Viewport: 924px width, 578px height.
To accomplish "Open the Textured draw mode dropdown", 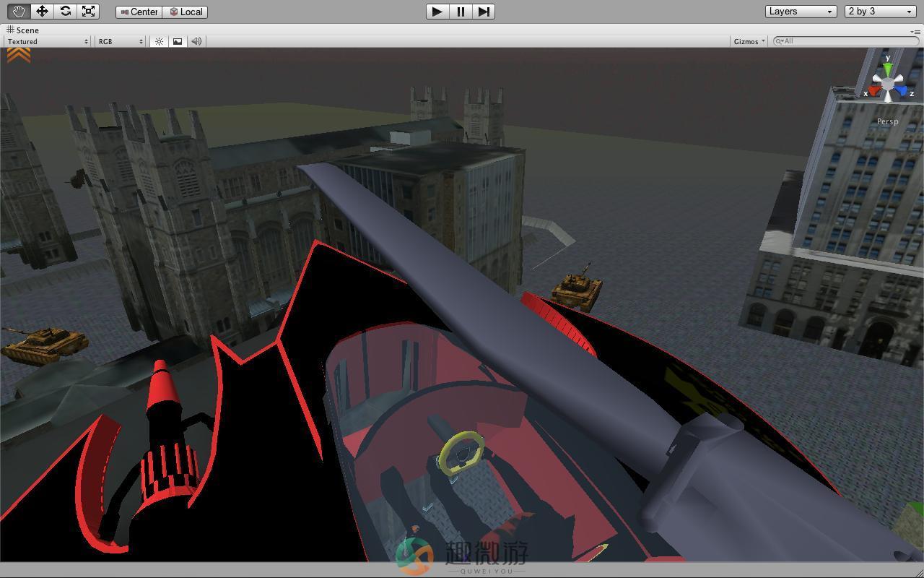I will pos(48,41).
